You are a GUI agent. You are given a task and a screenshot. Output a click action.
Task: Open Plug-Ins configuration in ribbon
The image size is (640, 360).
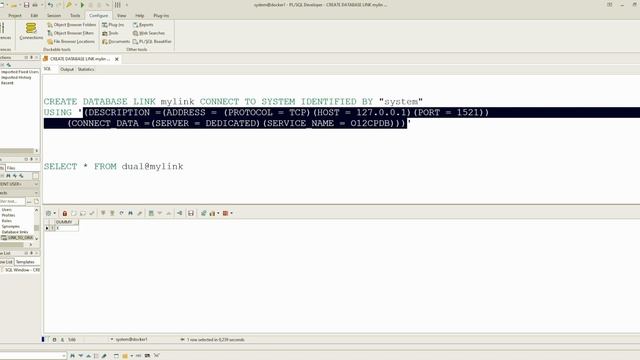pos(113,24)
